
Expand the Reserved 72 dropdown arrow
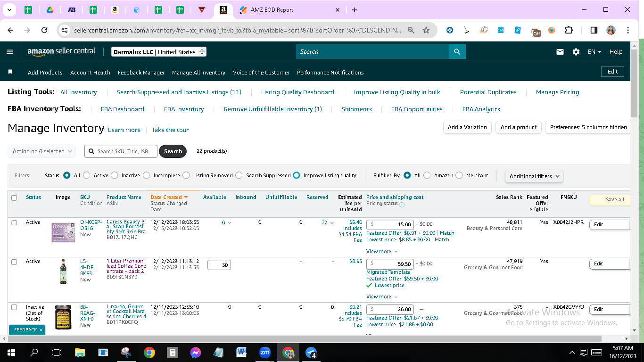(332, 223)
